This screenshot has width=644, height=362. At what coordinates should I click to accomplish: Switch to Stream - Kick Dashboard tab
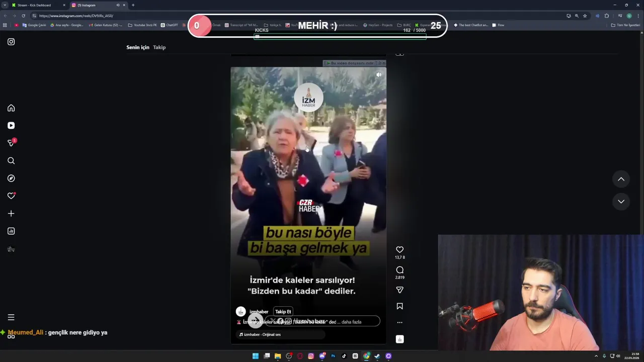coord(38,5)
